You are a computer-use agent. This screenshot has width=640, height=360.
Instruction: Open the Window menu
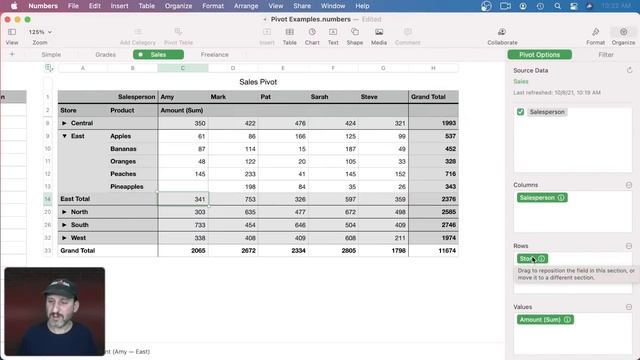[x=333, y=6]
